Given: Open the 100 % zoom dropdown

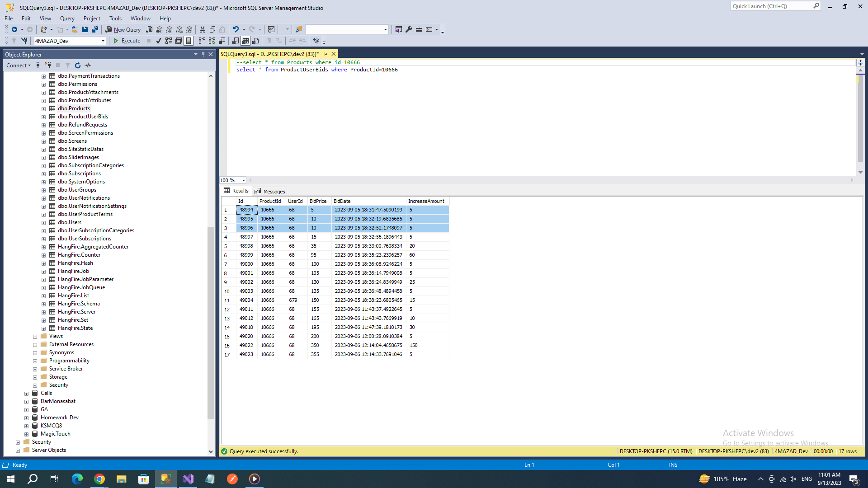Looking at the screenshot, I should (244, 180).
